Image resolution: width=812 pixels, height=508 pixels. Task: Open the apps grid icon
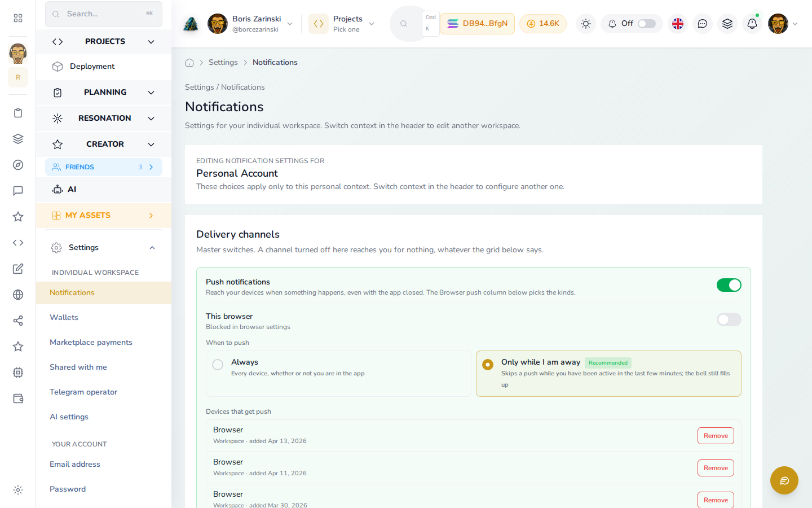(18, 18)
